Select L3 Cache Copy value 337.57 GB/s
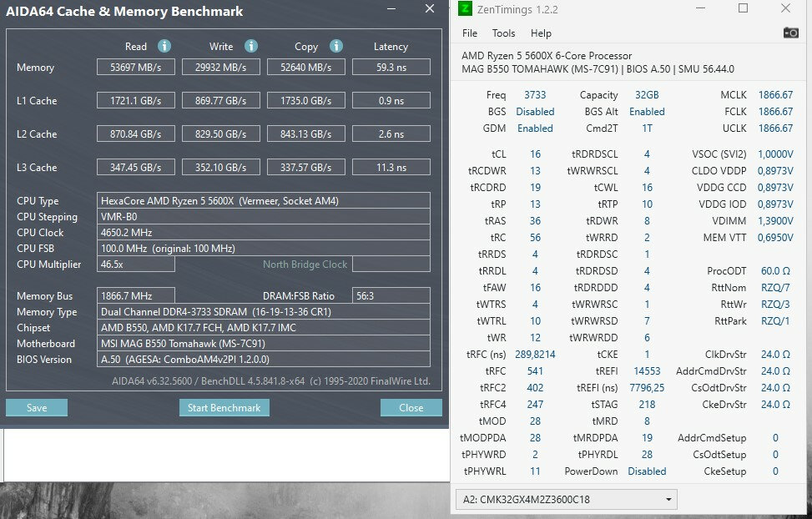 click(306, 168)
